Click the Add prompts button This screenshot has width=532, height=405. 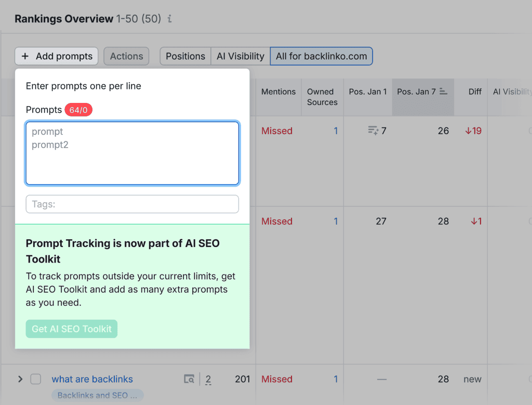click(x=56, y=56)
